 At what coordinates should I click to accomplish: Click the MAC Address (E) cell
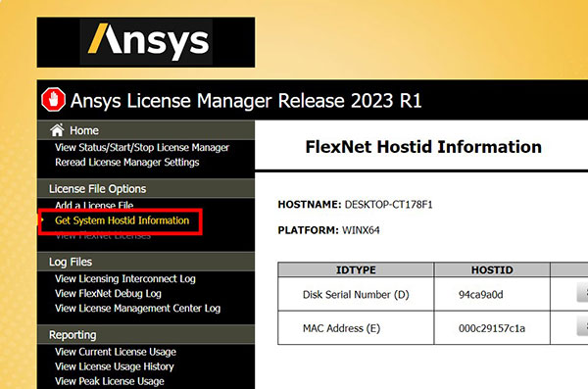(356, 328)
